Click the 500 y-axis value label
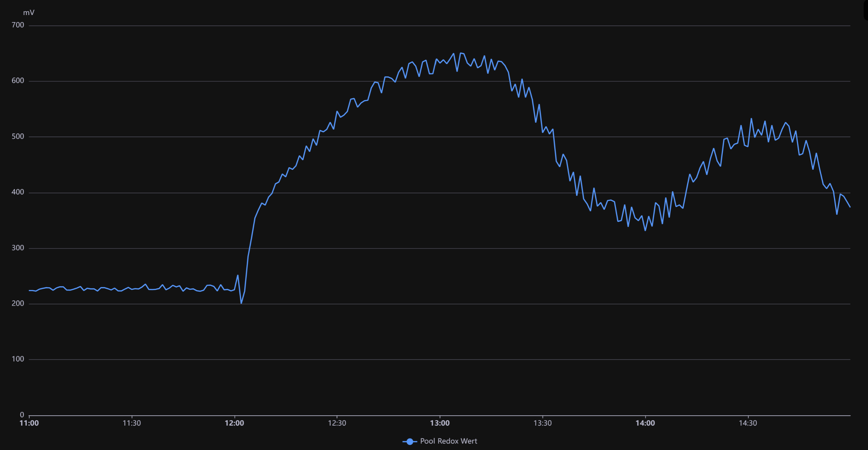This screenshot has height=450, width=868. pyautogui.click(x=18, y=137)
